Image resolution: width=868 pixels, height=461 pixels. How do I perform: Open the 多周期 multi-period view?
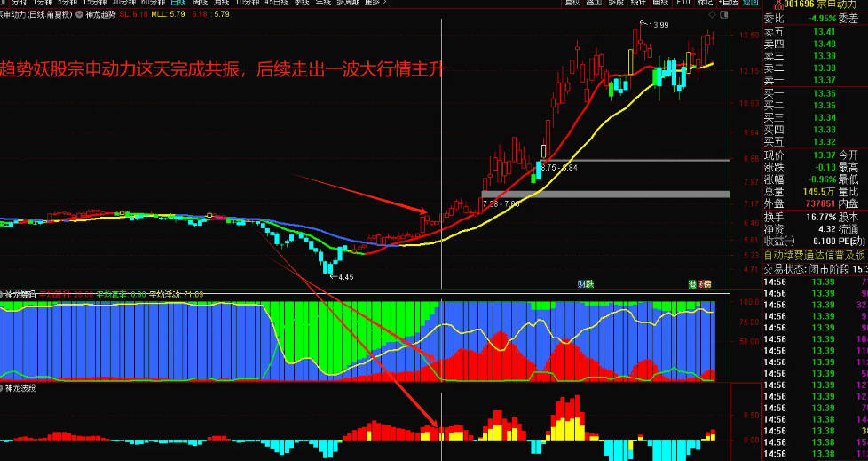point(348,2)
